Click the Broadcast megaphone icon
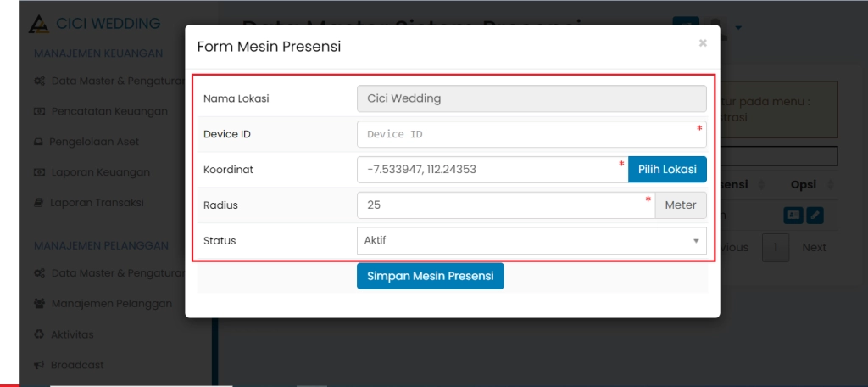The height and width of the screenshot is (387, 868). 39,365
